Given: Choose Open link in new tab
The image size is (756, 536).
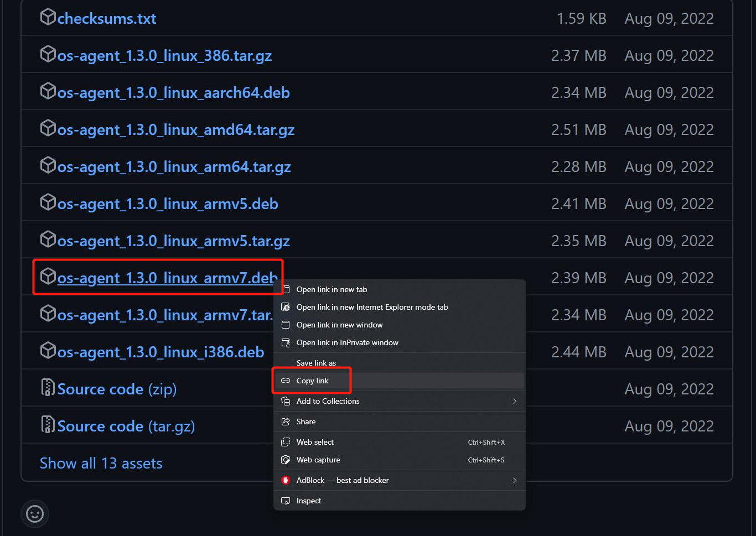Looking at the screenshot, I should click(x=400, y=289).
